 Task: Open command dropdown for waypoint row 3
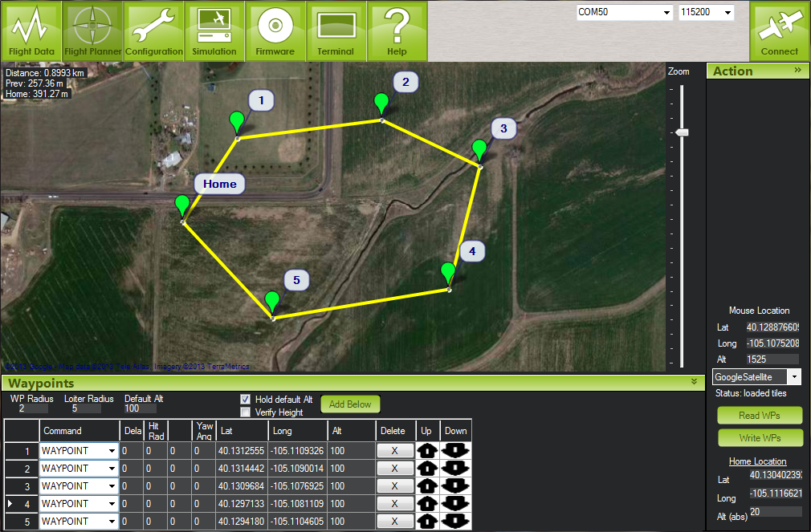(x=112, y=486)
